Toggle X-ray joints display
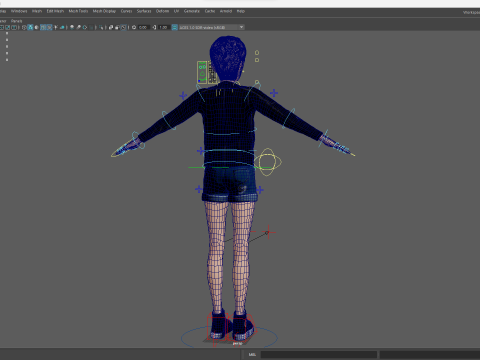 123,27
